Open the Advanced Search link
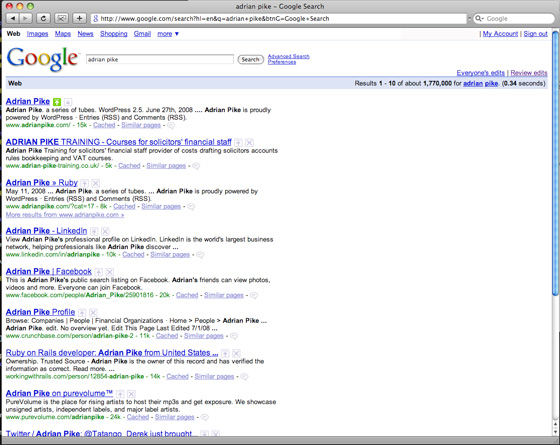This screenshot has height=445, width=560. [x=289, y=56]
